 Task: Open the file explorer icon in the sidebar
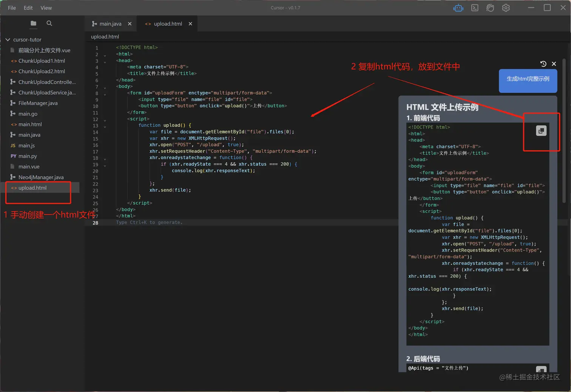point(33,23)
